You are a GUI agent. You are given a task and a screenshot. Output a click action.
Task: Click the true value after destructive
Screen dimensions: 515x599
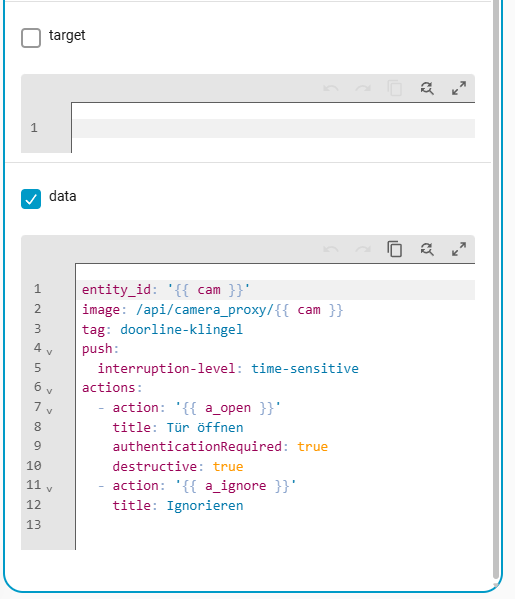(x=228, y=467)
